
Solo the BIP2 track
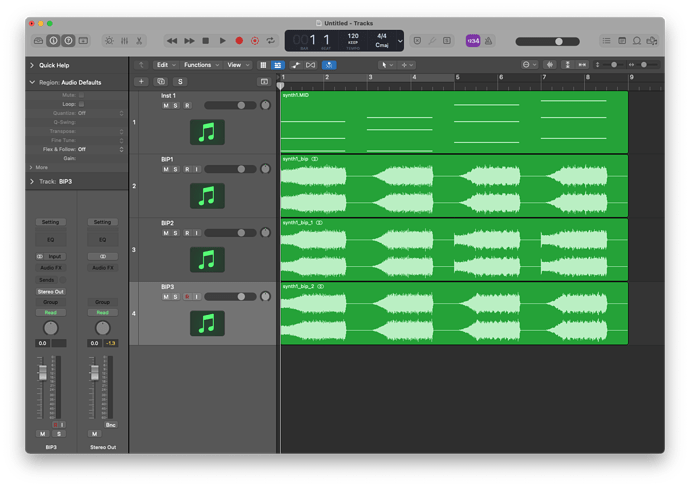tap(175, 233)
